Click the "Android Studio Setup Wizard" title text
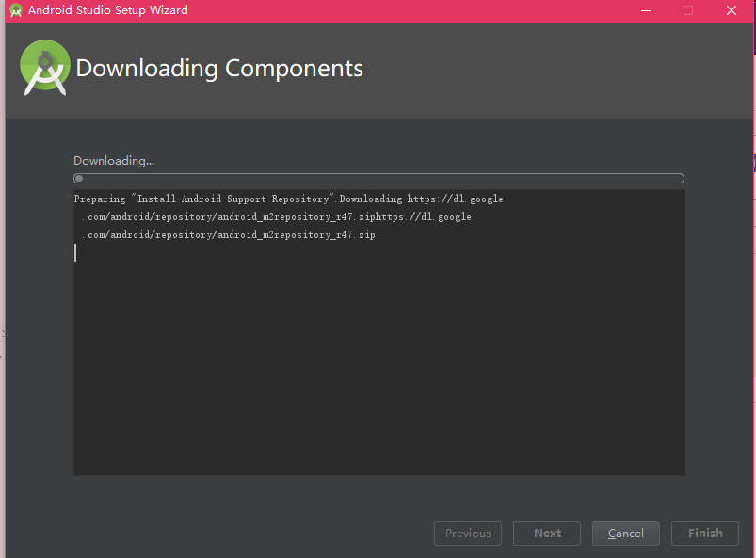 point(108,10)
